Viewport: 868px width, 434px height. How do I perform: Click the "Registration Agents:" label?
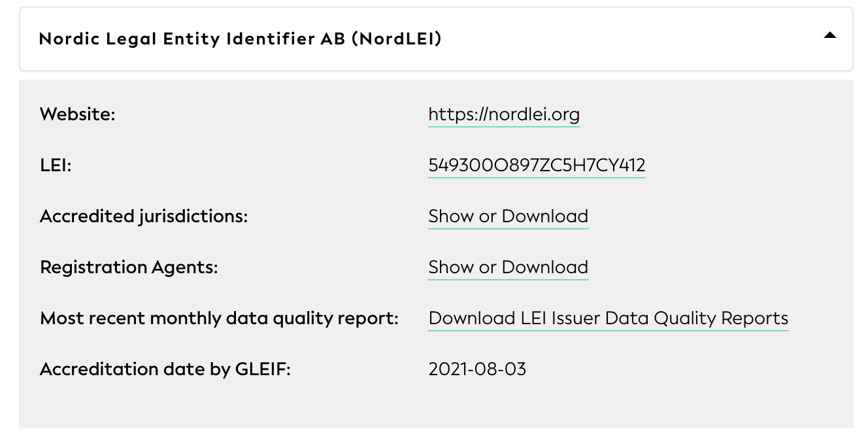(129, 267)
